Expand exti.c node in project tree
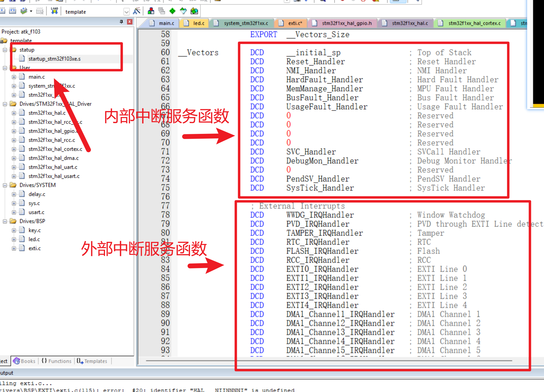The width and height of the screenshot is (544, 392). [x=14, y=248]
